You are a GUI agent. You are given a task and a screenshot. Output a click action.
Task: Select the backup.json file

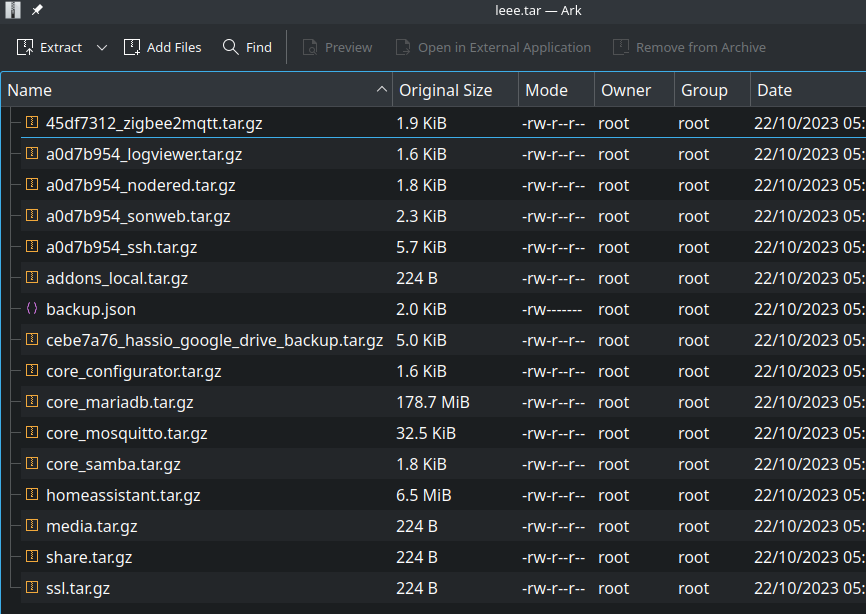coord(90,309)
